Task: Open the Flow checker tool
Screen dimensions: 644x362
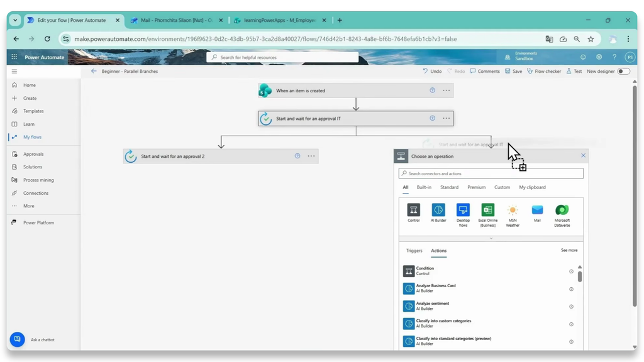Action: click(544, 72)
